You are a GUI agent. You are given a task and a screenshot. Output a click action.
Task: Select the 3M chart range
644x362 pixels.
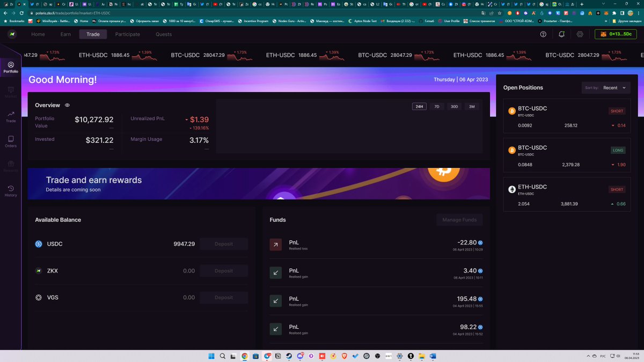click(x=472, y=107)
